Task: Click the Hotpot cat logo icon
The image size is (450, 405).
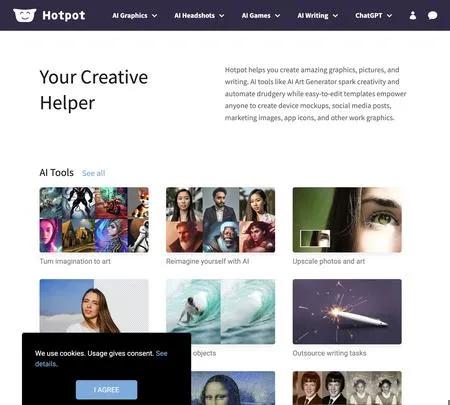Action: pos(25,15)
